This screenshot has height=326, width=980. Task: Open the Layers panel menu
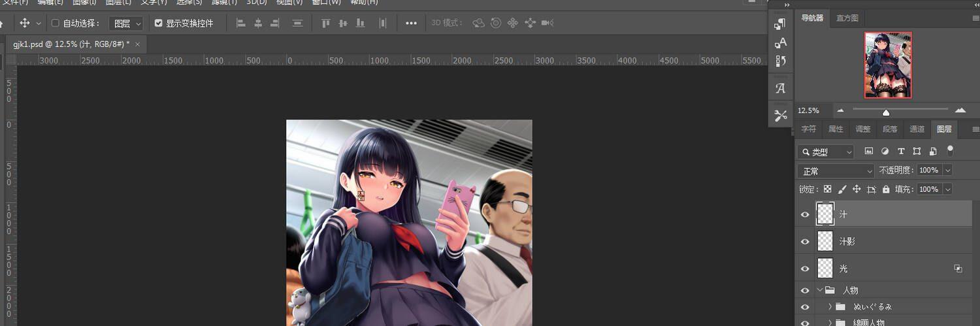[x=976, y=129]
